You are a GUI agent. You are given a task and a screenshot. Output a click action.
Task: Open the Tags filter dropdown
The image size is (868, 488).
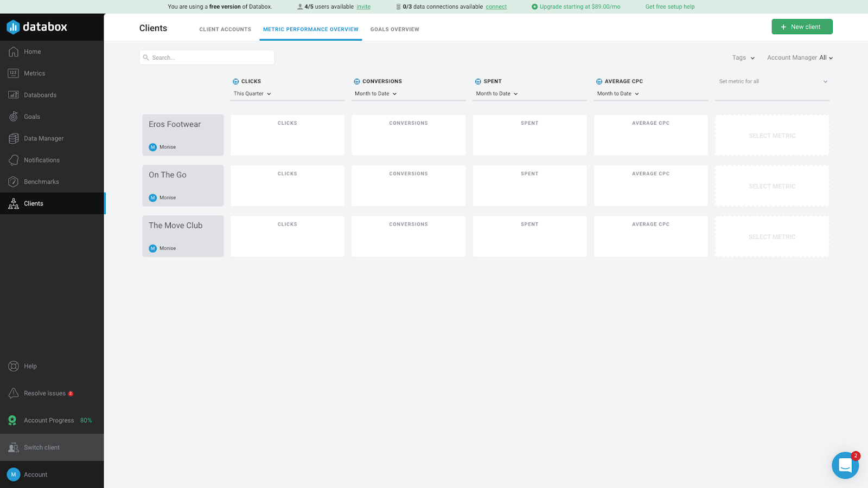[x=743, y=57]
